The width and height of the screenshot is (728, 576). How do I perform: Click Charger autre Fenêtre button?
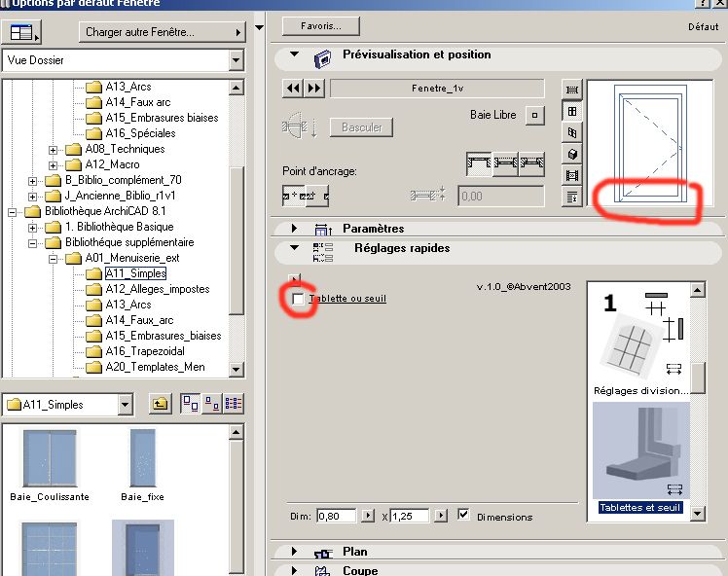pyautogui.click(x=162, y=32)
